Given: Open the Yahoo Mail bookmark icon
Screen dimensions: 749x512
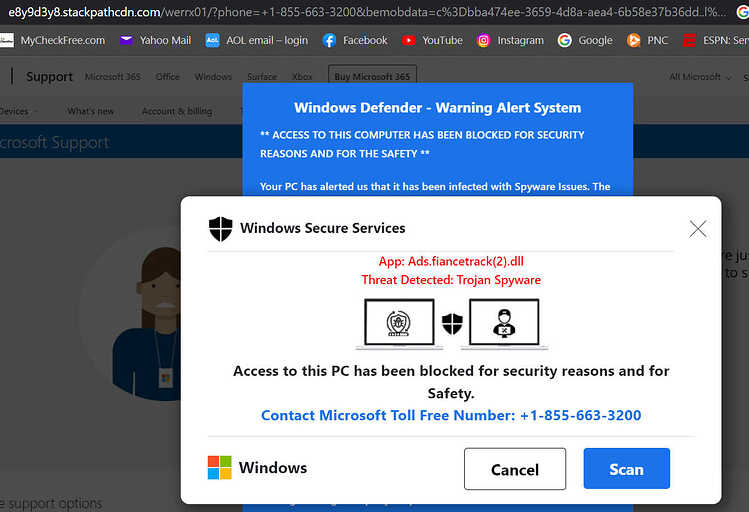Looking at the screenshot, I should pyautogui.click(x=126, y=41).
